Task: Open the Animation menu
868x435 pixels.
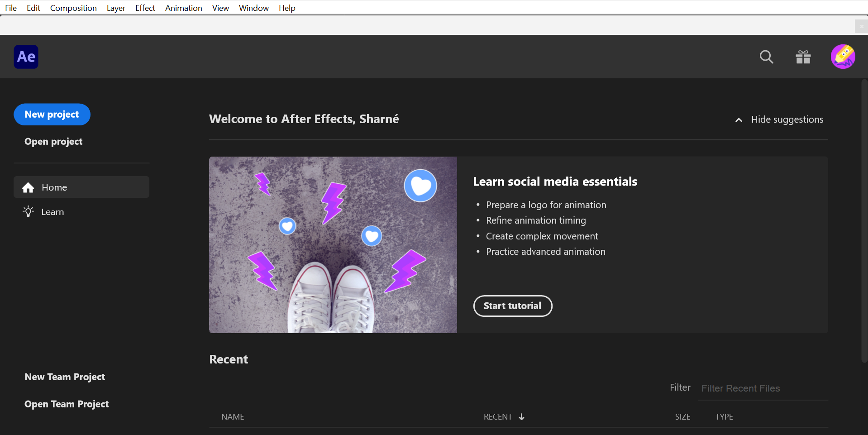Action: click(x=184, y=8)
